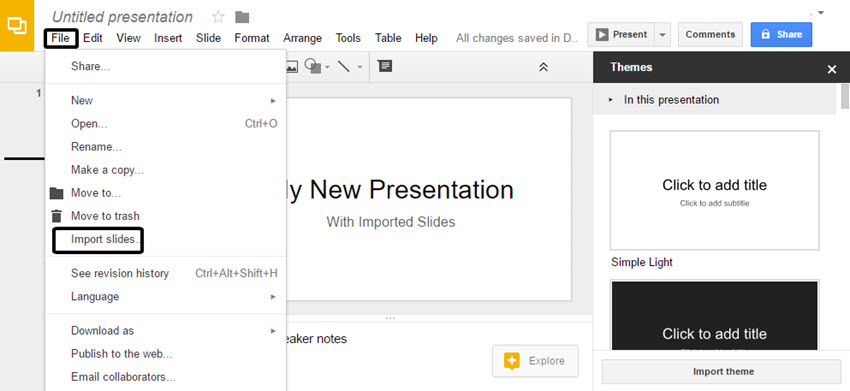Select the Line tool icon
This screenshot has width=850, height=391.
click(x=344, y=67)
